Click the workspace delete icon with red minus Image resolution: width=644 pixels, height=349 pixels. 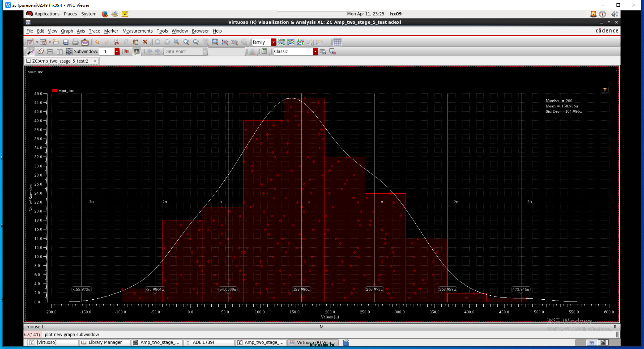[333, 51]
